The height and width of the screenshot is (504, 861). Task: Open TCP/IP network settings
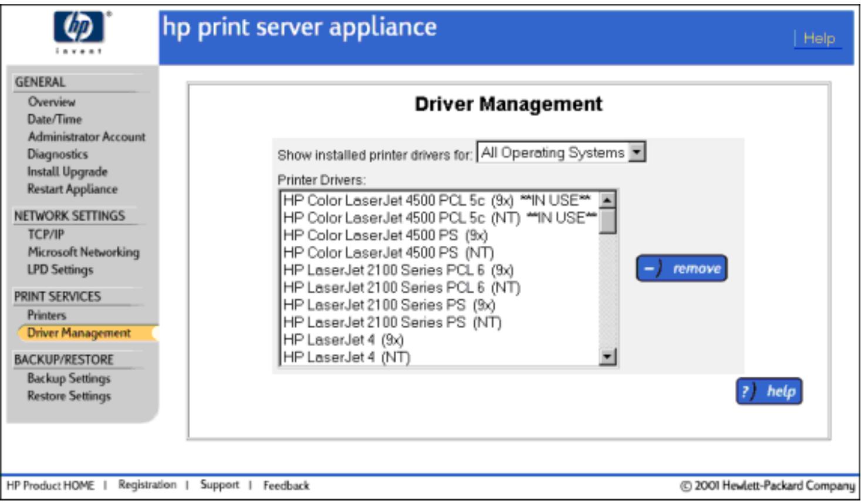[46, 235]
